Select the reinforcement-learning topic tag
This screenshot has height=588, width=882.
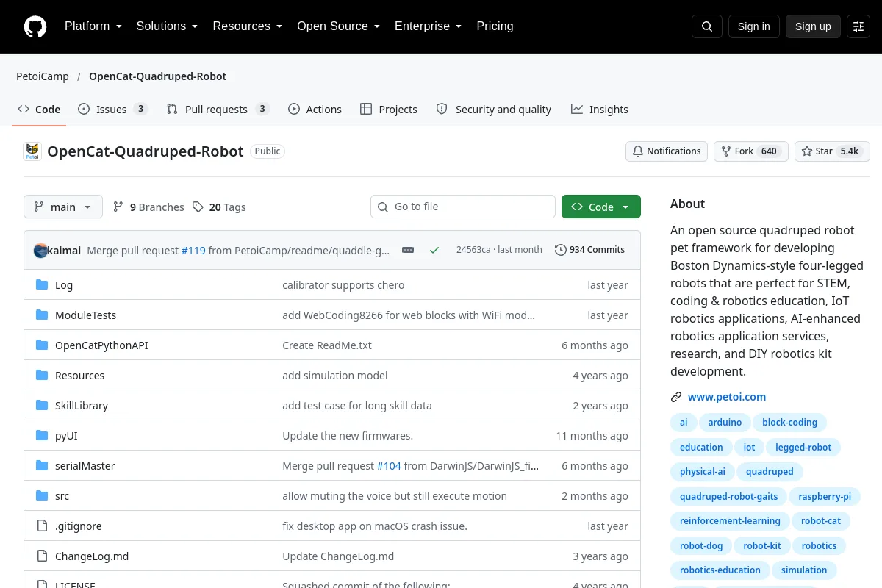pos(730,521)
